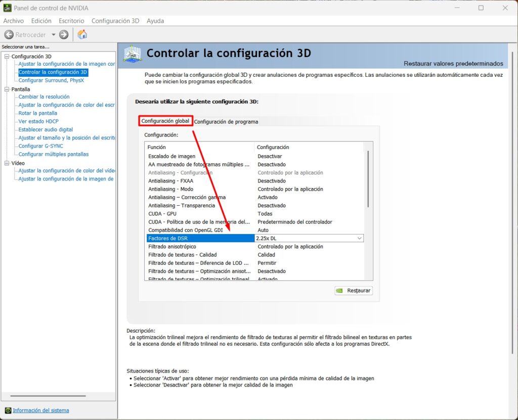Click the NVIDIA icon in title bar
The image size is (518, 420).
7,8
